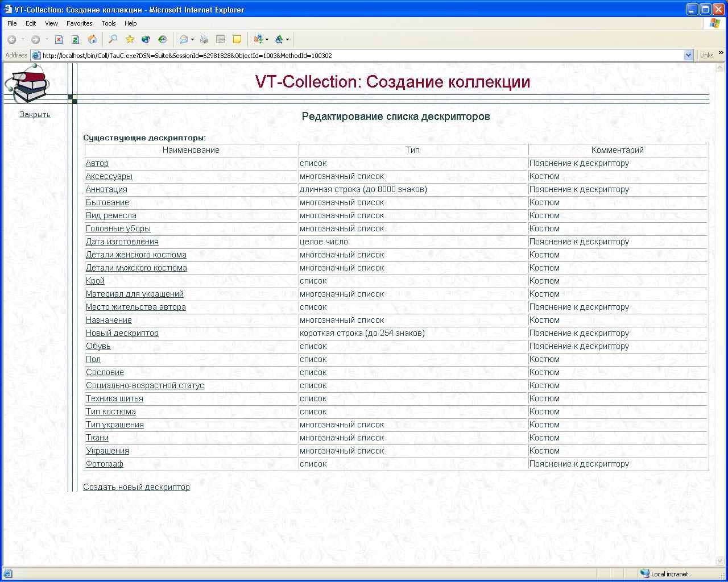Click the yellow Discuss note icon

[237, 39]
